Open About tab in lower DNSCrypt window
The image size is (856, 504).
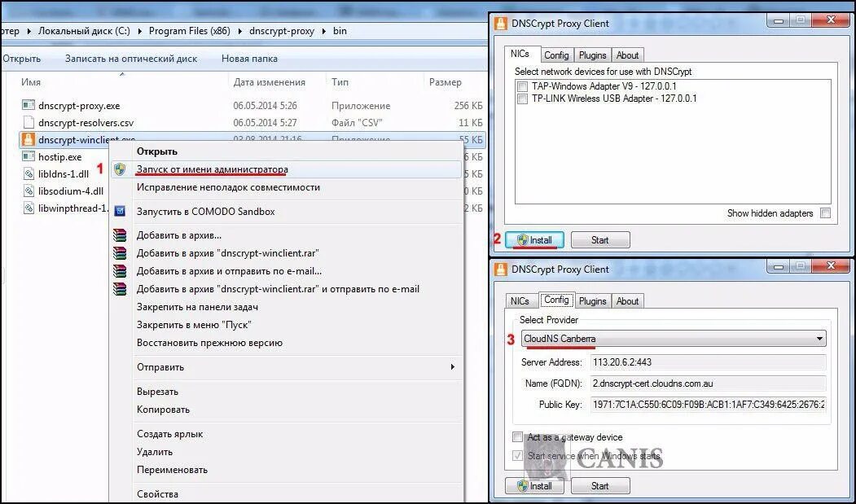pyautogui.click(x=627, y=301)
